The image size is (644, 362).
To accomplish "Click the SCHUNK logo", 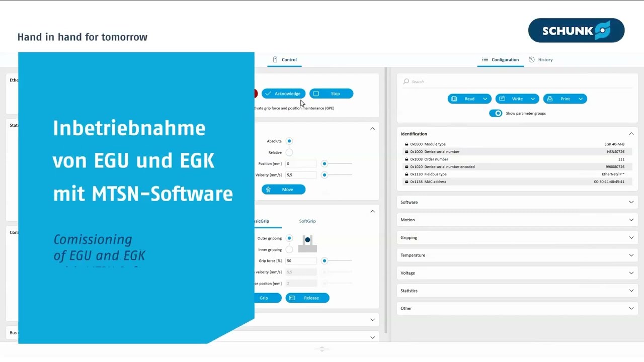I will [x=576, y=31].
